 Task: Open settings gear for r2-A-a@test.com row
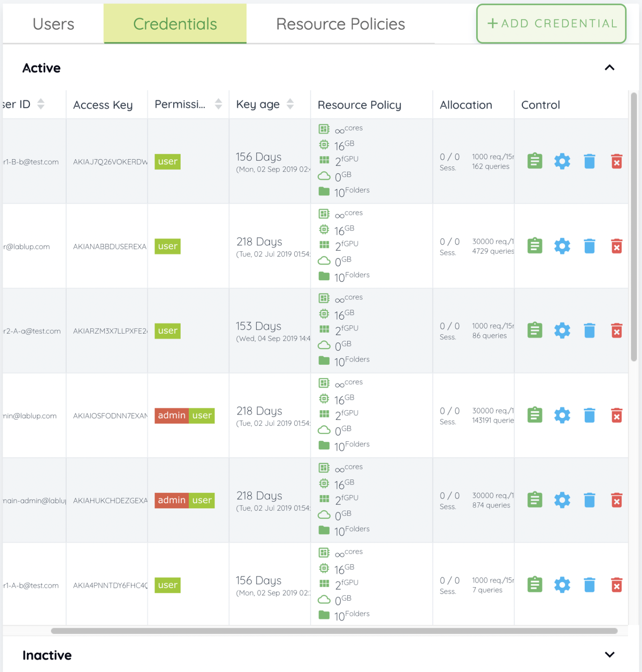(x=562, y=330)
